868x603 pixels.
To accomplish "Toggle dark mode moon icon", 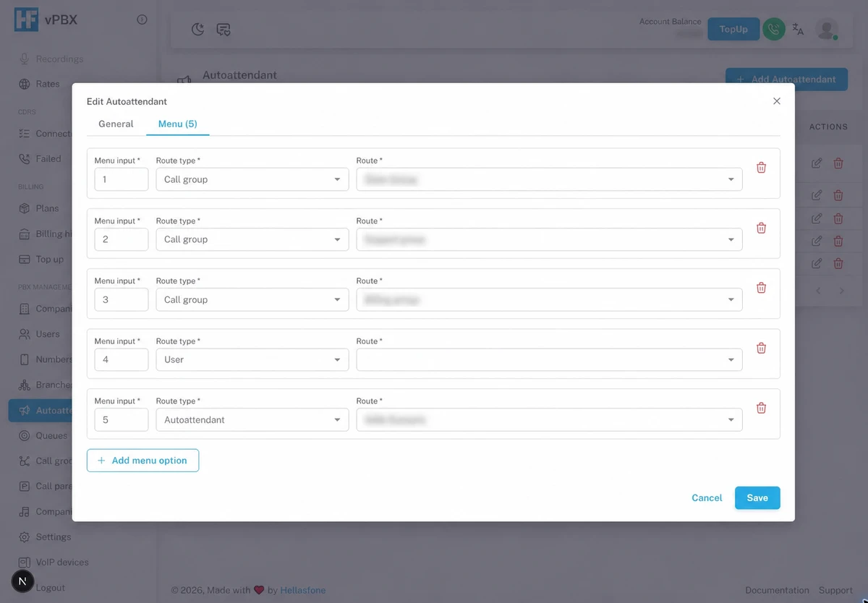I will click(198, 30).
